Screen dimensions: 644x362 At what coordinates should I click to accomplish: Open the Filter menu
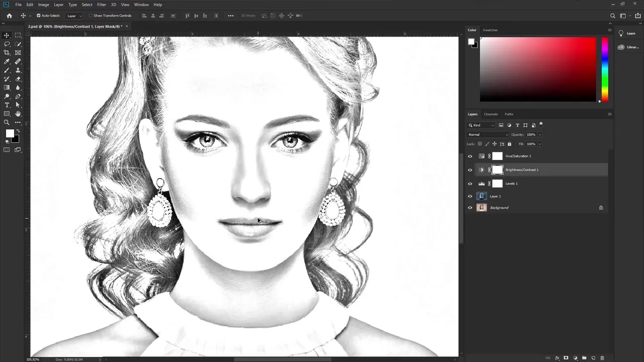coord(102,5)
